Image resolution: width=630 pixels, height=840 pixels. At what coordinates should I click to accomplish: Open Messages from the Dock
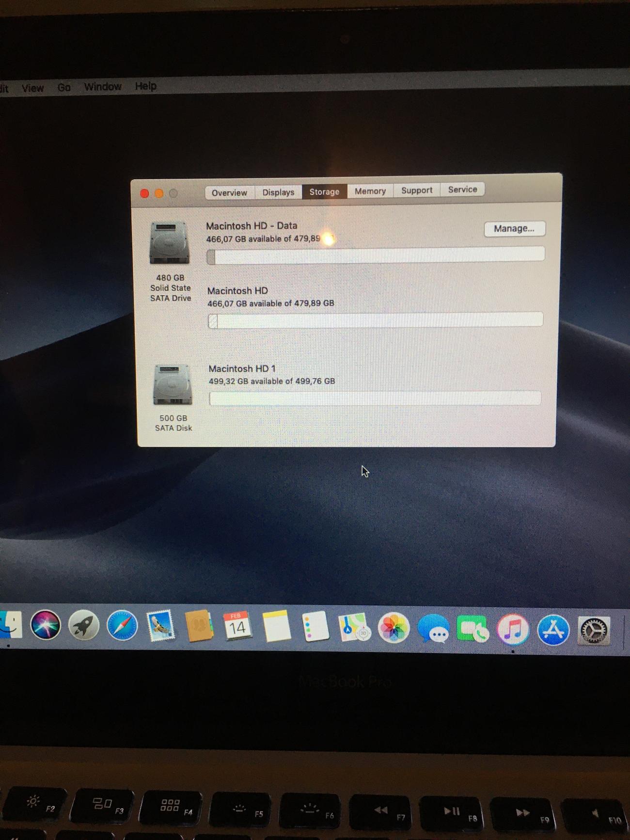[x=433, y=629]
